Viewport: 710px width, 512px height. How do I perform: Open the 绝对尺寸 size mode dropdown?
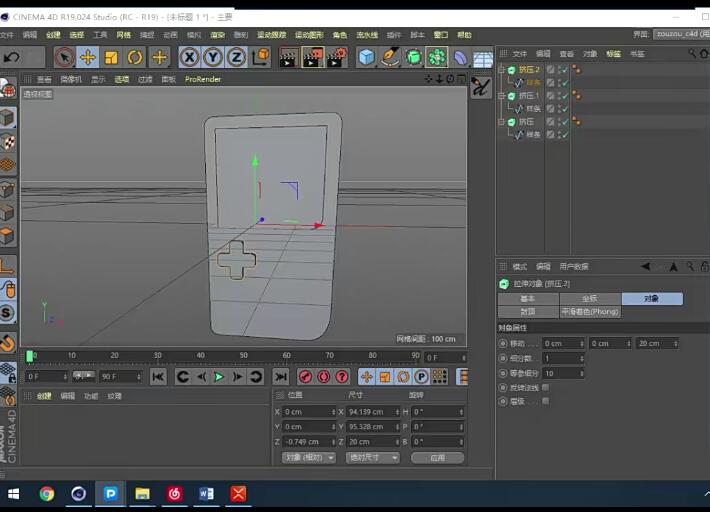(372, 458)
